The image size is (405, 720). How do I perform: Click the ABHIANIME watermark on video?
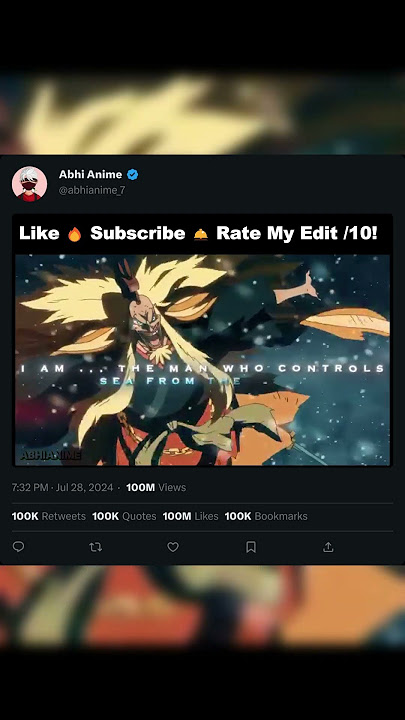(51, 456)
